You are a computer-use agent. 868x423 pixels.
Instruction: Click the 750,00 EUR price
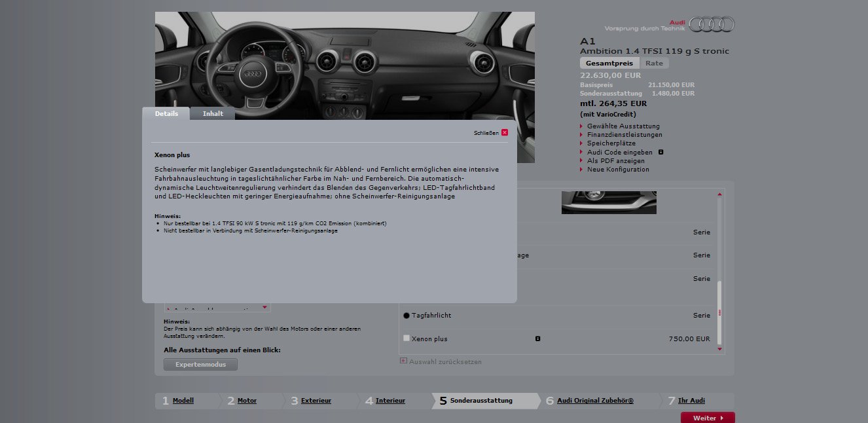click(689, 339)
